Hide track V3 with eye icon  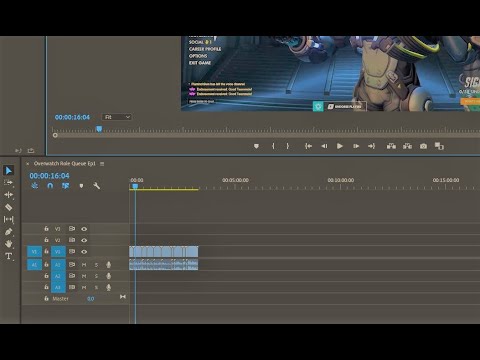pos(84,229)
